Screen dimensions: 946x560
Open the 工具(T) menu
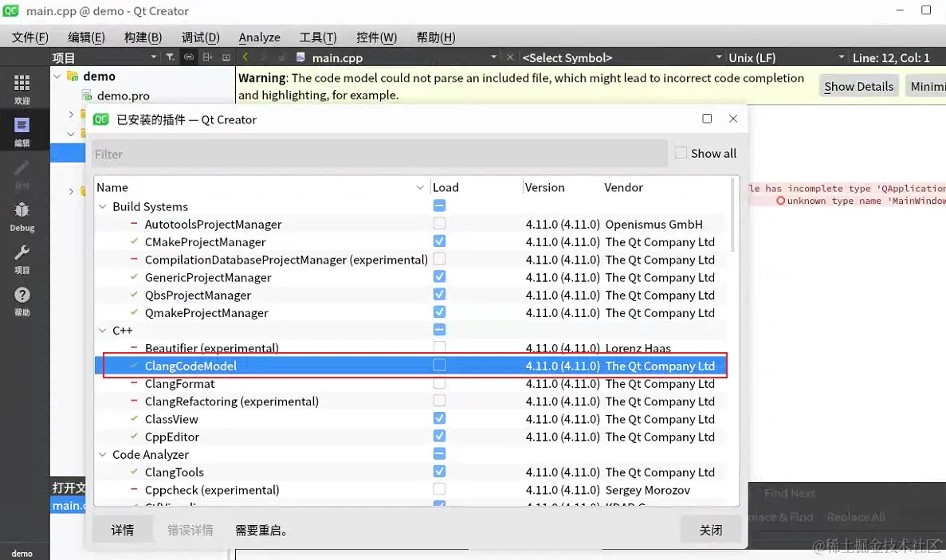(318, 37)
